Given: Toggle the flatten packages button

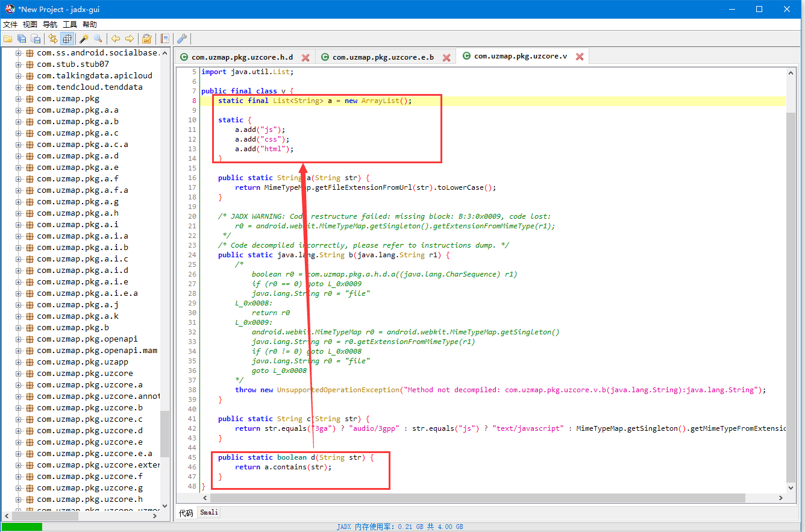Looking at the screenshot, I should click(x=67, y=39).
